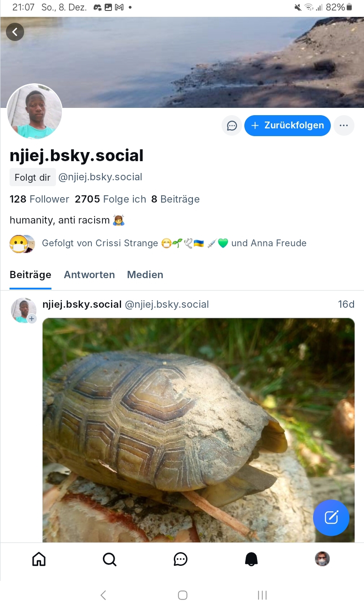Open Search from the bottom bar

pyautogui.click(x=110, y=559)
